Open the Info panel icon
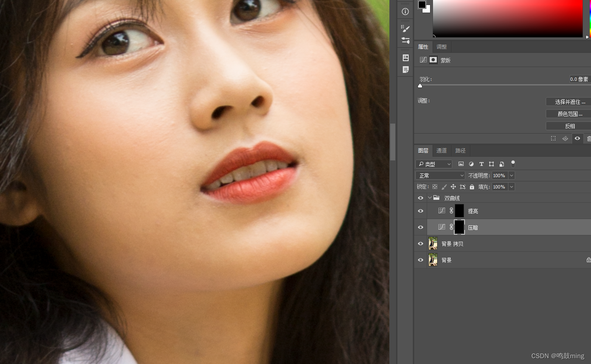The width and height of the screenshot is (591, 364). point(405,11)
